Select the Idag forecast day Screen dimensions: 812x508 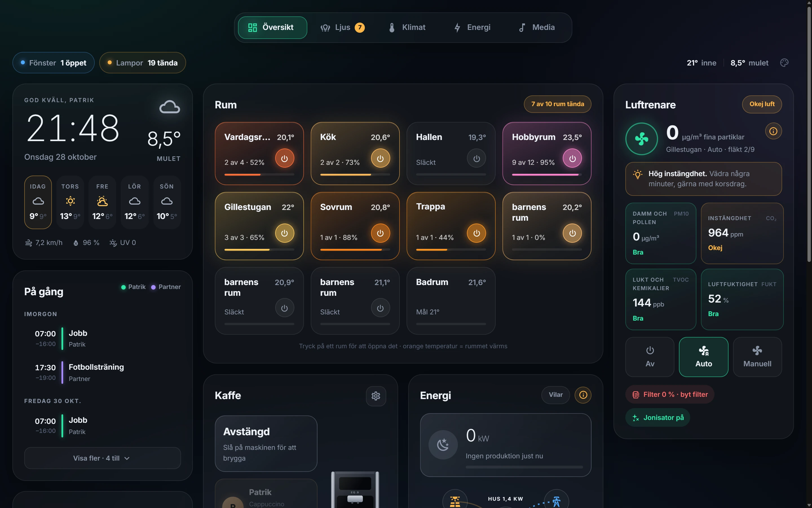tap(38, 202)
